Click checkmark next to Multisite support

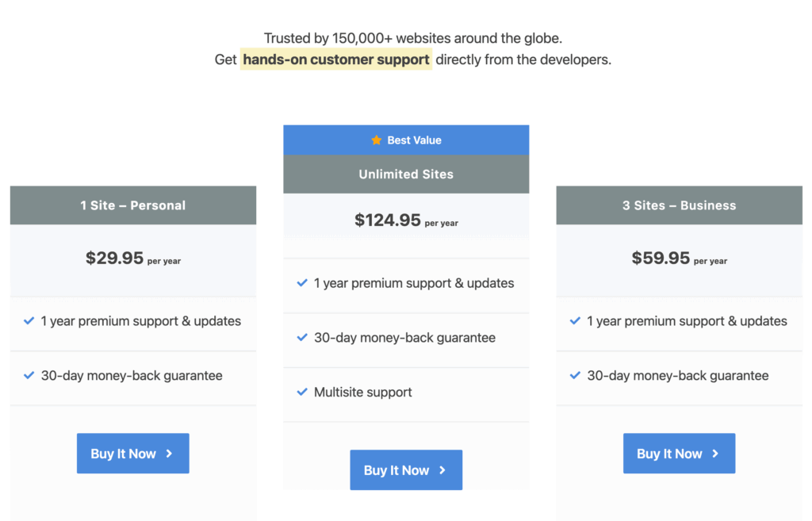(302, 392)
